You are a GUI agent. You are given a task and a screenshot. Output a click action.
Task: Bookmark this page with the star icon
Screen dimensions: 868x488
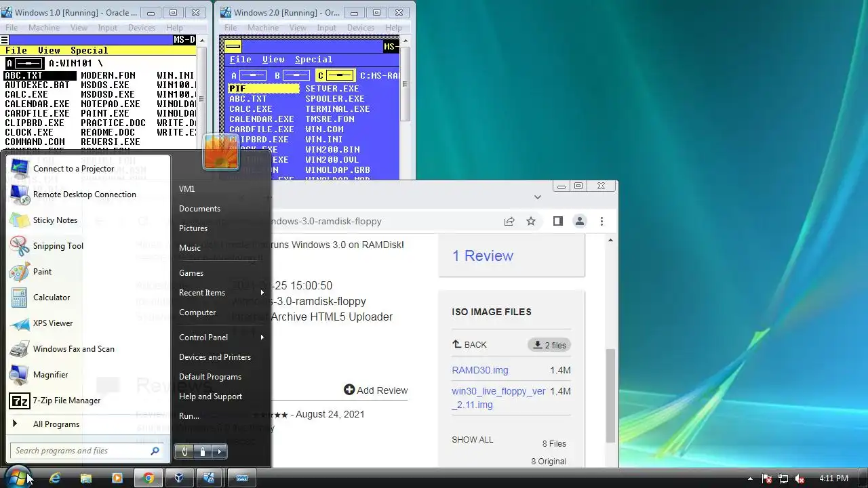click(531, 221)
